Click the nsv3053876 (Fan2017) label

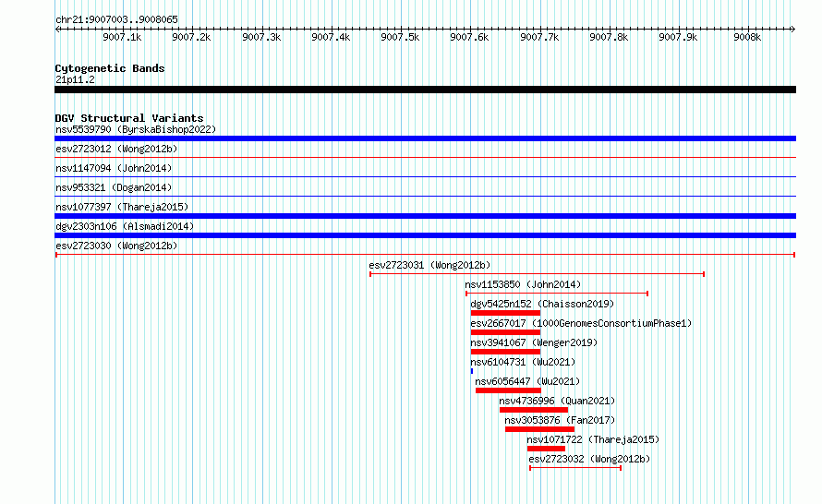pos(560,420)
